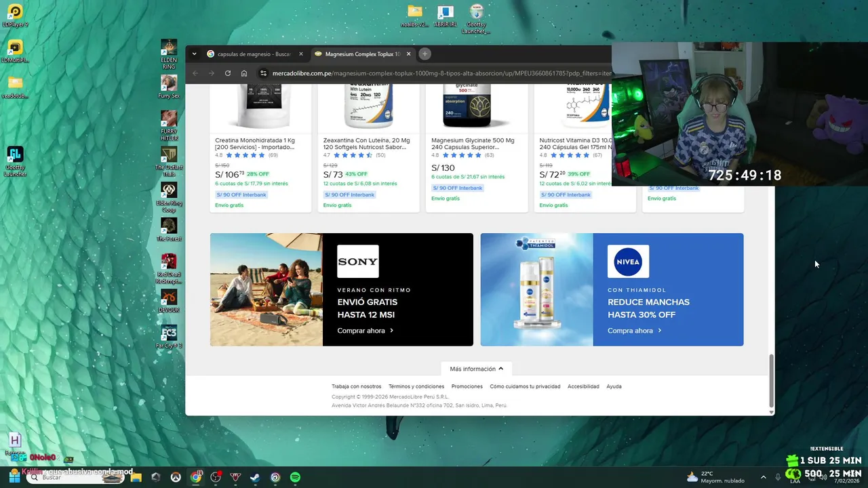This screenshot has width=868, height=488.
Task: Click the S/ 130 Magnesium Glycinate price
Action: click(x=443, y=167)
